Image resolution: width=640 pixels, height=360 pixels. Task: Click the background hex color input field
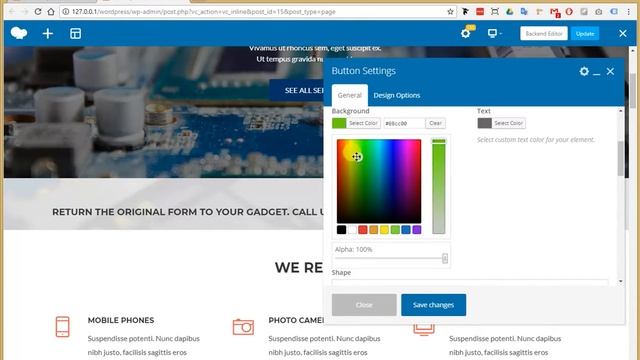pyautogui.click(x=404, y=123)
